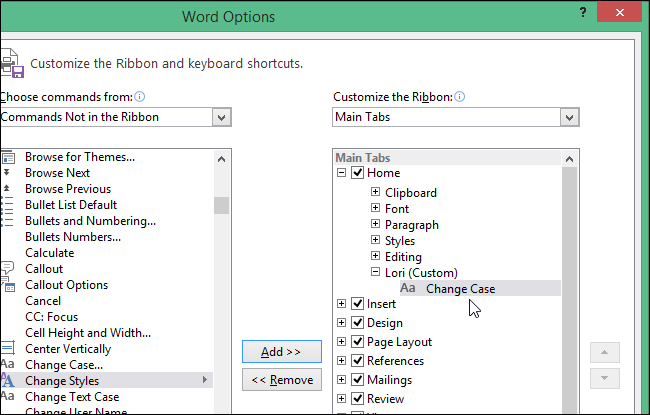Select the Main Tabs header row
This screenshot has height=415, width=650.
coord(447,158)
